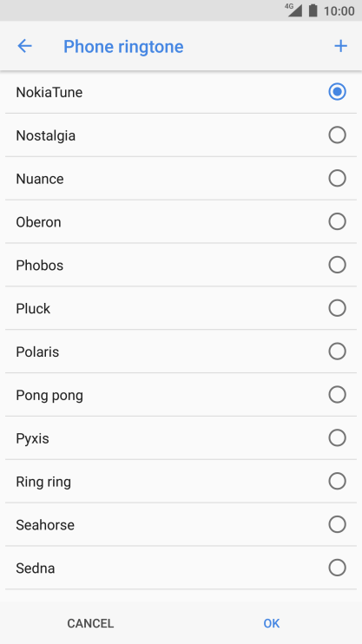
Task: Tap the Pyxis ringtone label
Action: click(32, 438)
